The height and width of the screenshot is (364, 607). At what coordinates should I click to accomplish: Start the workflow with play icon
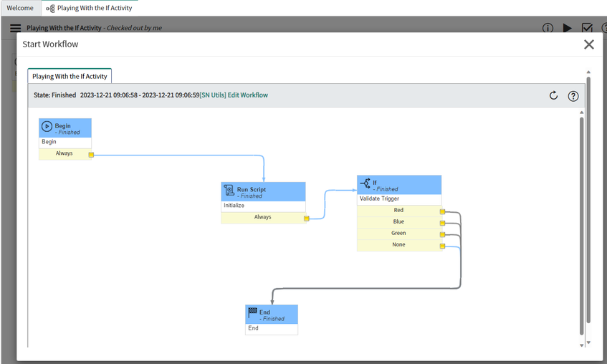(x=567, y=28)
